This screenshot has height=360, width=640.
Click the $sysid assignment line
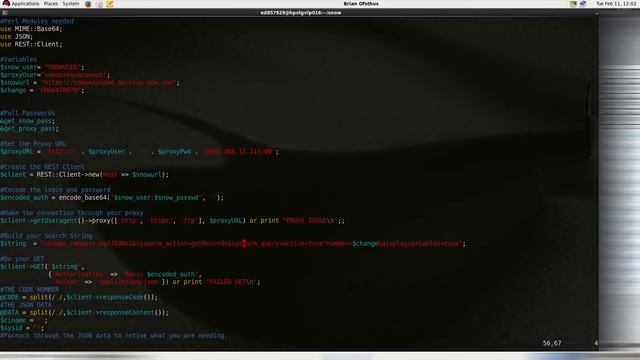tap(22, 328)
